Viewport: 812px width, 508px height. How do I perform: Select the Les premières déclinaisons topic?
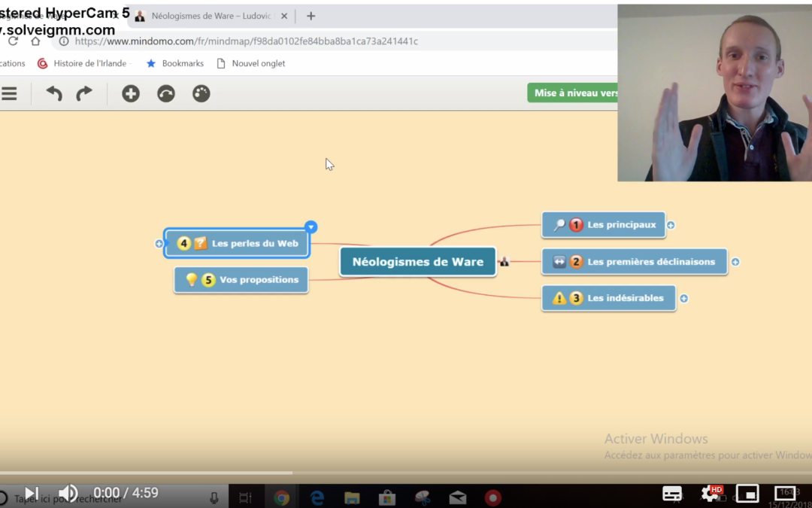coord(635,262)
